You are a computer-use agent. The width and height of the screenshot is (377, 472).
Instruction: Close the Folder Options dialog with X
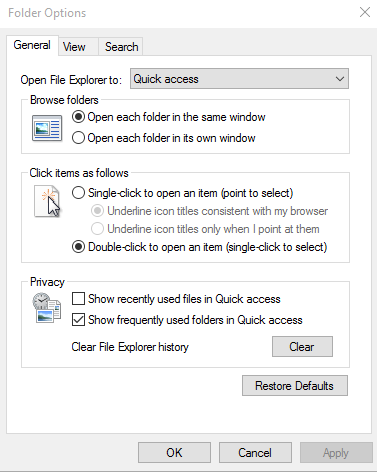[x=365, y=12]
